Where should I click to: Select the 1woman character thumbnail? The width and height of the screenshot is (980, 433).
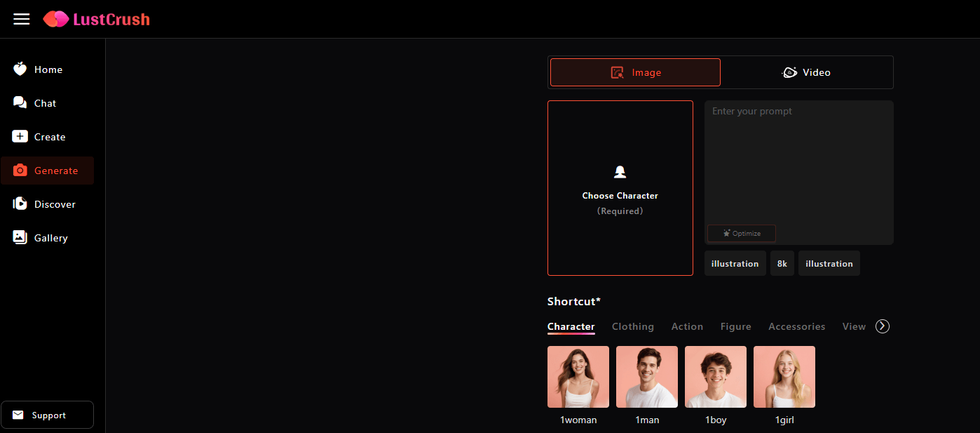point(578,377)
